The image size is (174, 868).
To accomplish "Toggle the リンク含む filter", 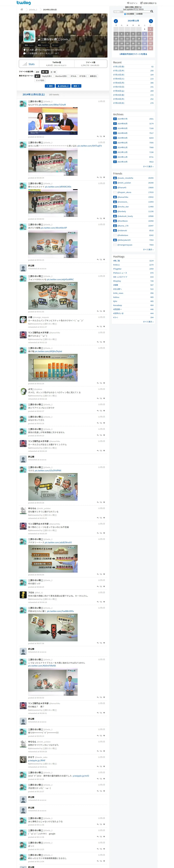I will coord(40,80).
